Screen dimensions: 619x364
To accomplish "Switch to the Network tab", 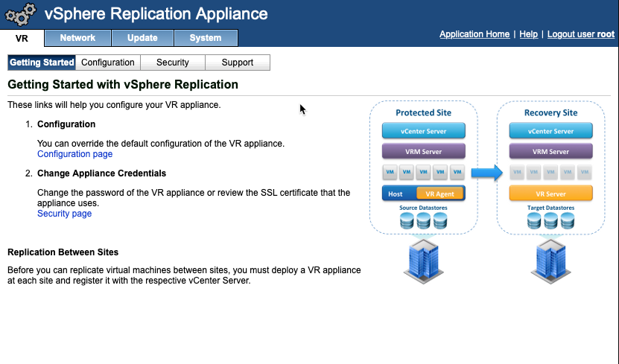I will point(77,38).
